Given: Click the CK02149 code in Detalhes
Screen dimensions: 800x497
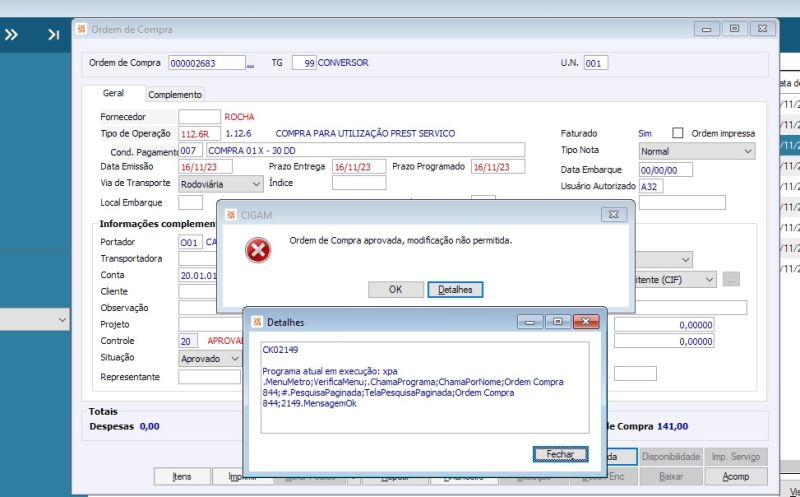Looking at the screenshot, I should tap(280, 350).
